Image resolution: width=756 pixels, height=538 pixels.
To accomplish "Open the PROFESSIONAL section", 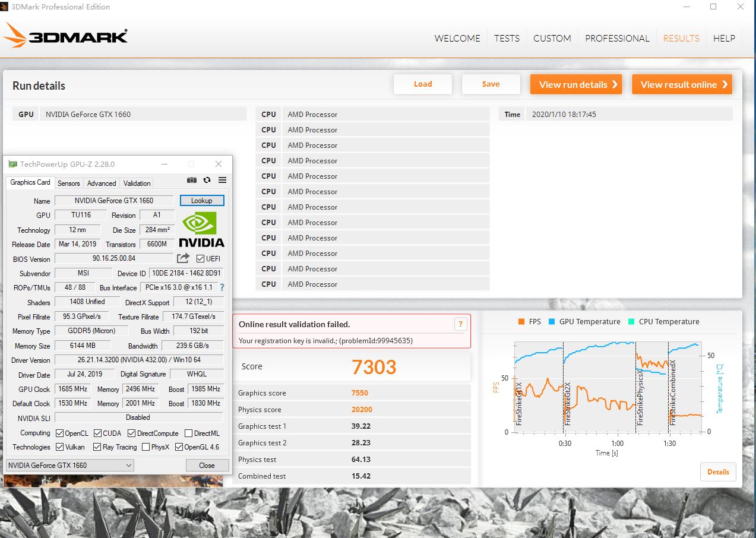I will click(x=617, y=38).
